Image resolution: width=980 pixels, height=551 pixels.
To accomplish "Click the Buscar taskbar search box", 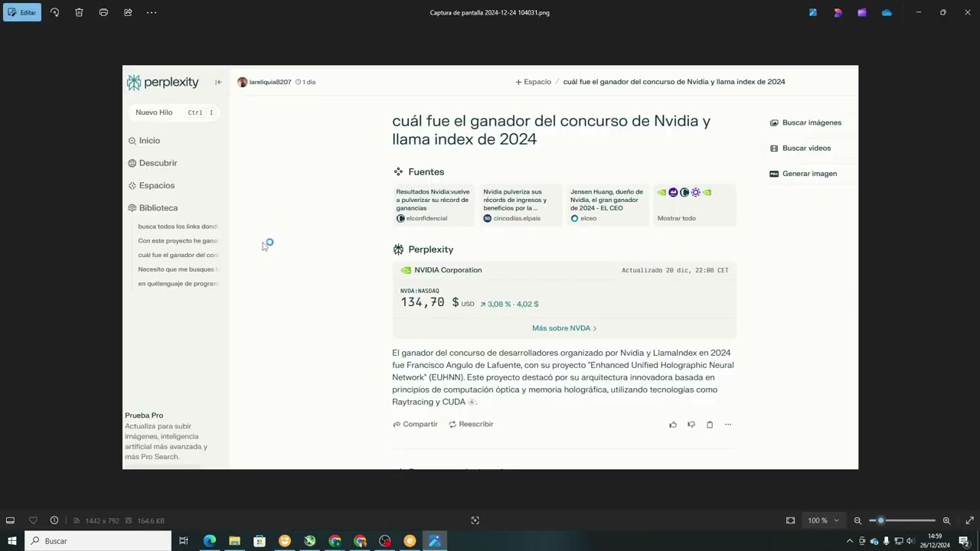I will (x=97, y=541).
